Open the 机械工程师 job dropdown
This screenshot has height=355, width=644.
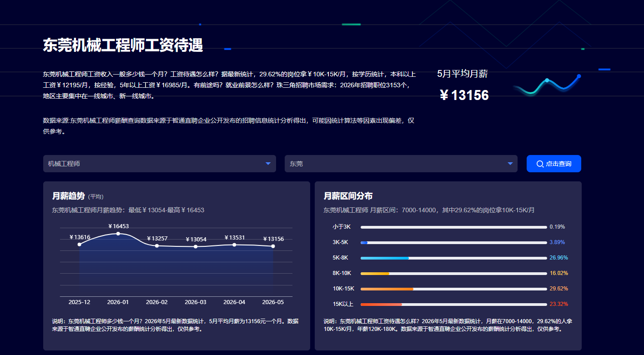click(160, 164)
